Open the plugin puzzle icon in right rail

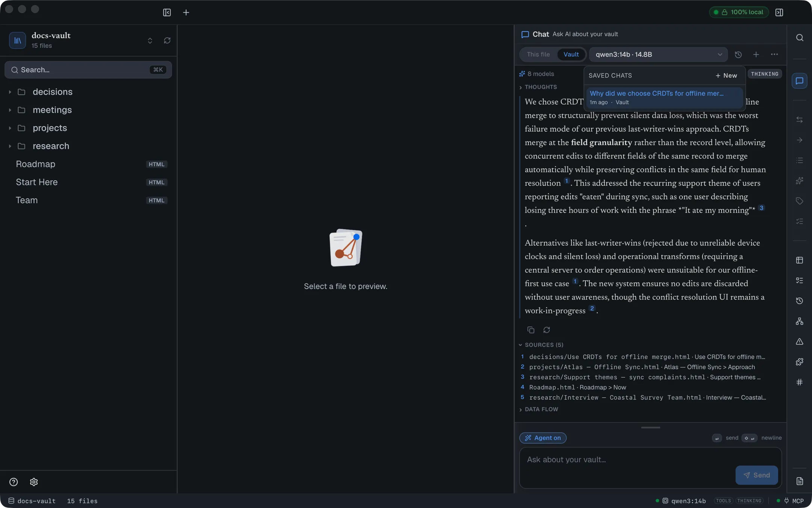pos(800,362)
